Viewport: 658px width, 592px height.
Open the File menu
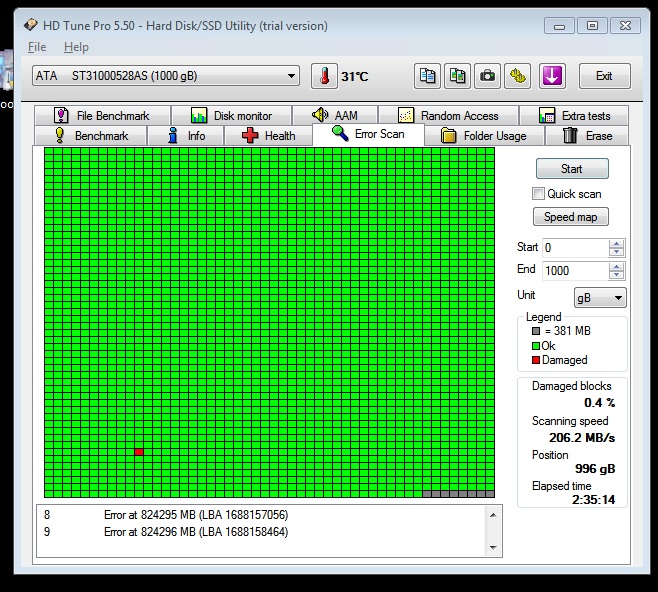click(37, 47)
